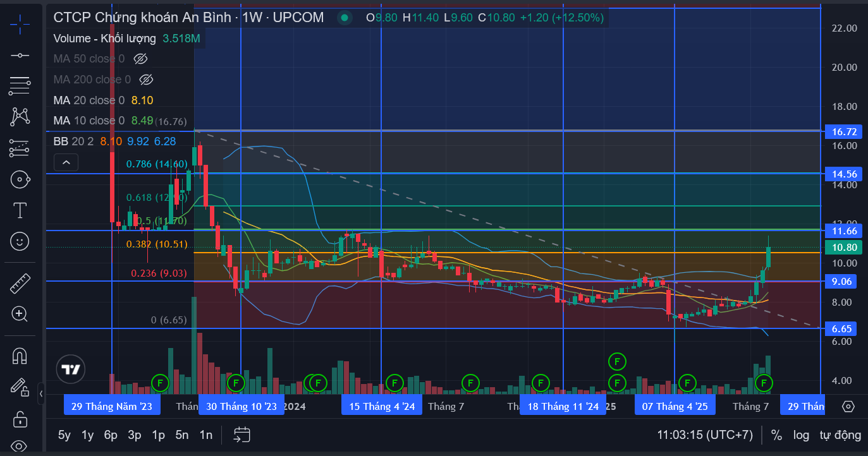The image size is (868, 456).
Task: Collapse the indicator legend chevron
Action: [x=66, y=163]
